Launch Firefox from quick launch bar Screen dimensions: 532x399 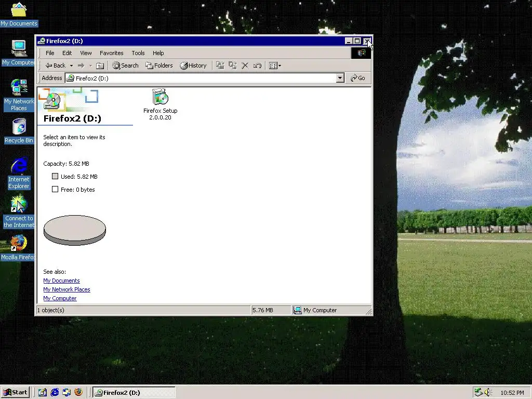(78, 393)
